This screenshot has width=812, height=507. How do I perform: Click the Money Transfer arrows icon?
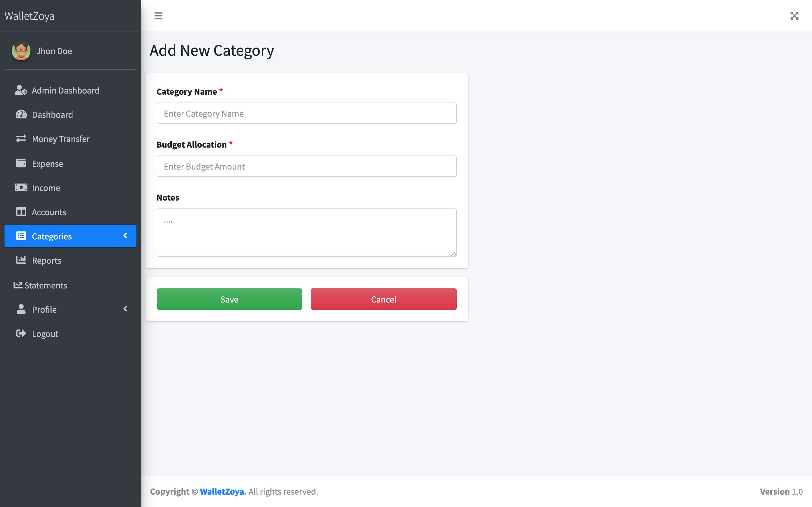point(21,139)
